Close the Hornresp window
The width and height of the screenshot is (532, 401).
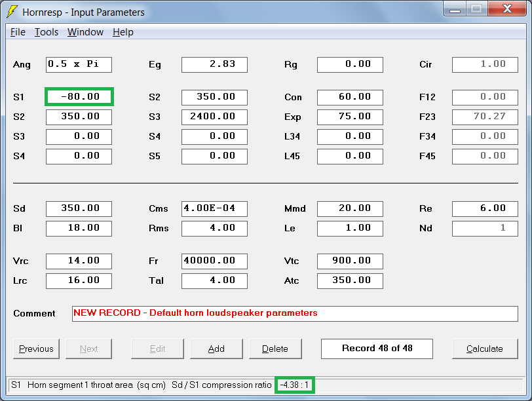point(507,9)
